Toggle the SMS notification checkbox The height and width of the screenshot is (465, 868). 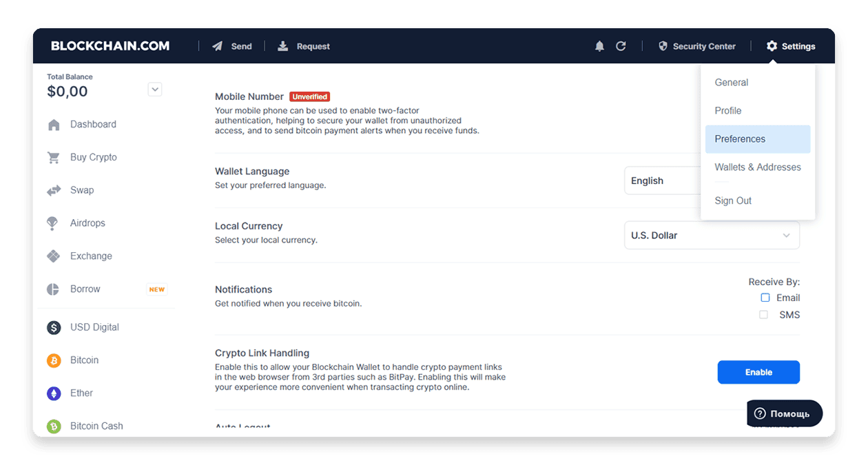coord(763,315)
